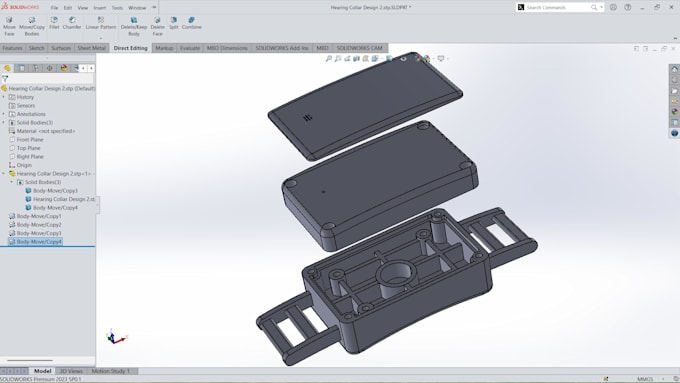The image size is (680, 383).
Task: Open the FeatureManager design tree tab
Action: [x=7, y=68]
